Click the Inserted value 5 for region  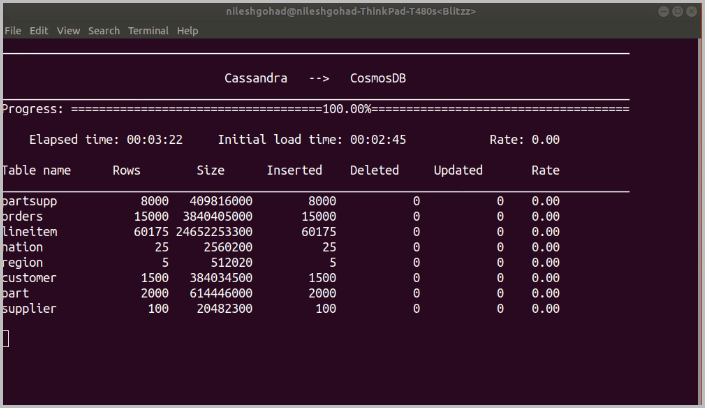coord(333,263)
